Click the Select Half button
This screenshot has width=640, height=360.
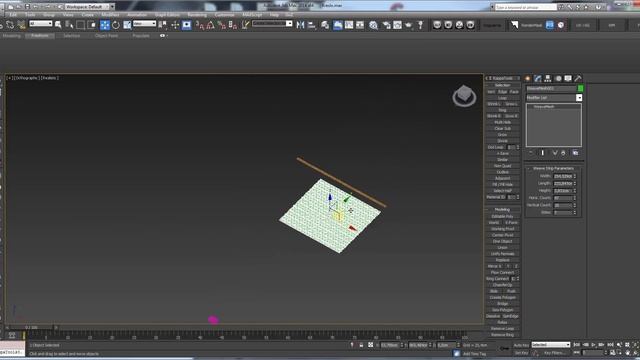(x=502, y=191)
